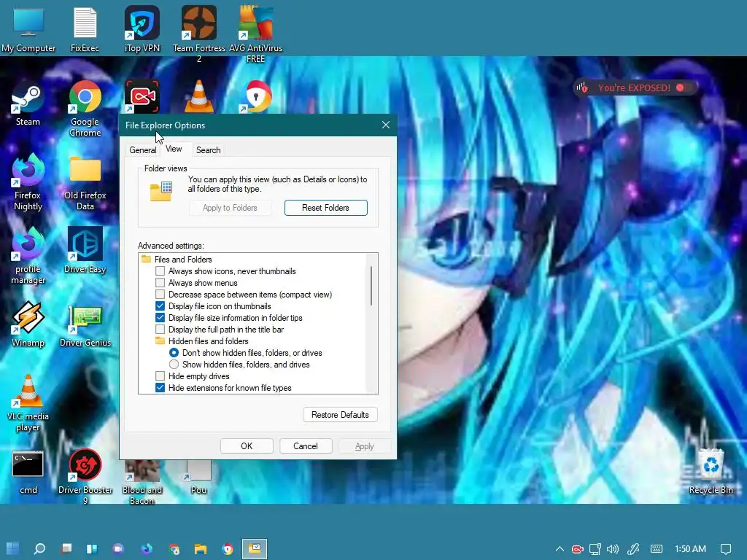Open the taskbar Widgets icon

(91, 548)
